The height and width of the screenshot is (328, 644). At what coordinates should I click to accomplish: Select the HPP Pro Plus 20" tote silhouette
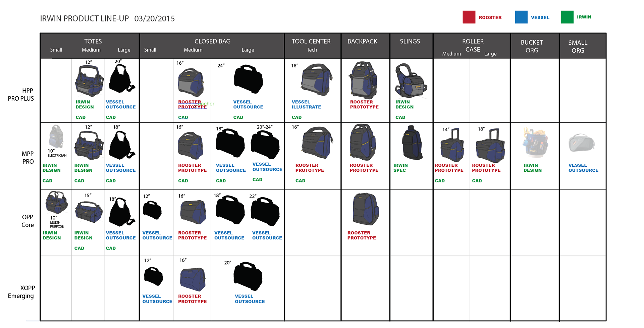(121, 79)
